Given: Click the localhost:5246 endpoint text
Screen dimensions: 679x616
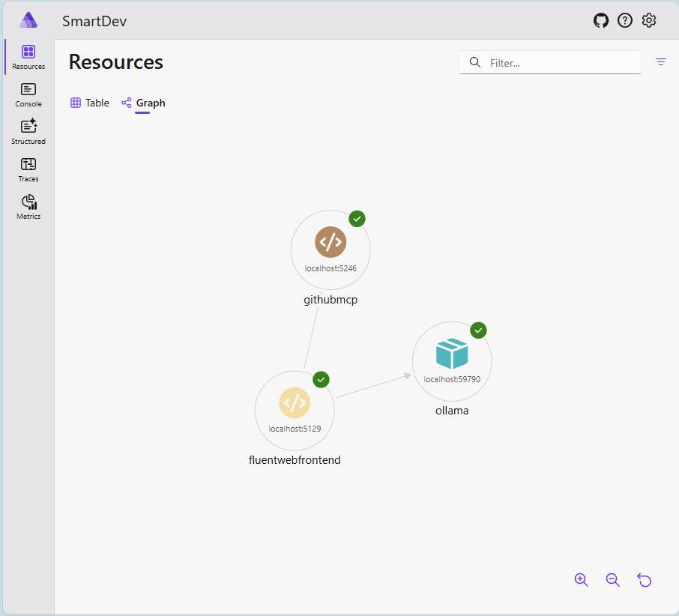Looking at the screenshot, I should pyautogui.click(x=331, y=268).
